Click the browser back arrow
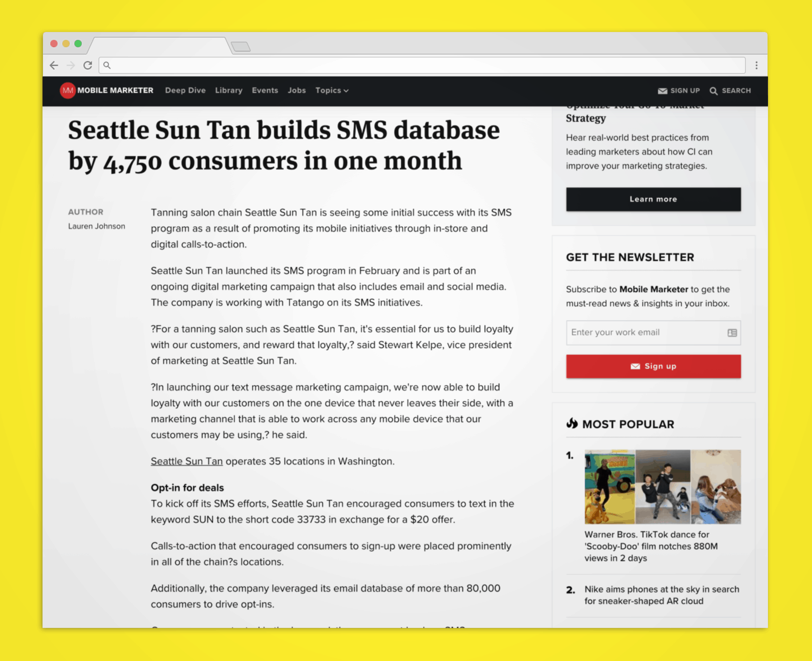Image resolution: width=812 pixels, height=661 pixels. click(54, 65)
